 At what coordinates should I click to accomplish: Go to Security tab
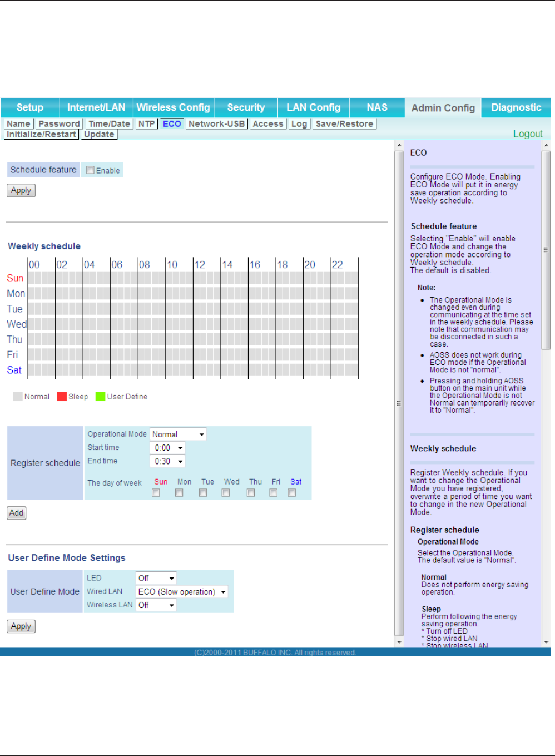[x=246, y=107]
